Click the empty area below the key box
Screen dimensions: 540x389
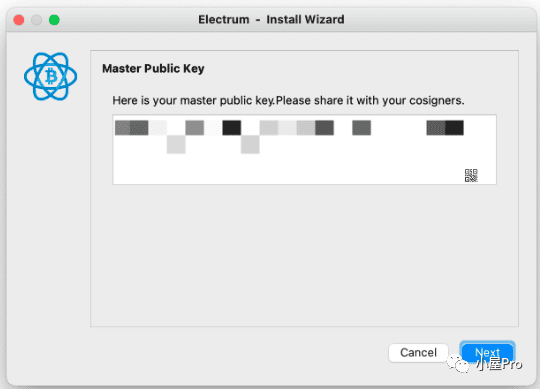tap(304, 255)
